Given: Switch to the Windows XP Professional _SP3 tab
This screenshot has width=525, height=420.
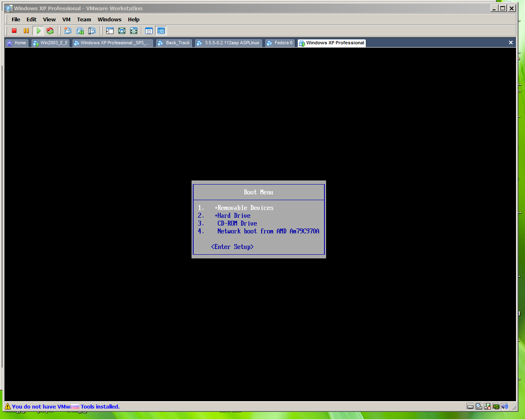Looking at the screenshot, I should click(x=113, y=43).
